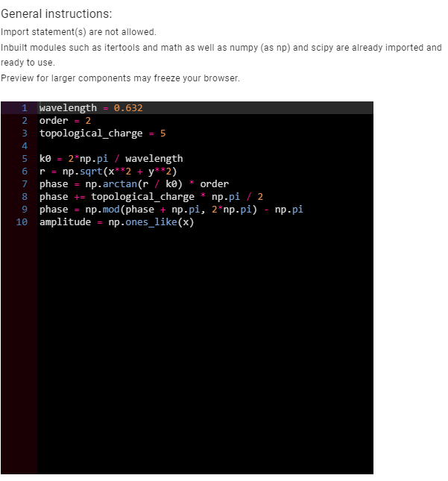The height and width of the screenshot is (481, 448).
Task: Click the k0 variable on line 5
Action: click(x=45, y=159)
